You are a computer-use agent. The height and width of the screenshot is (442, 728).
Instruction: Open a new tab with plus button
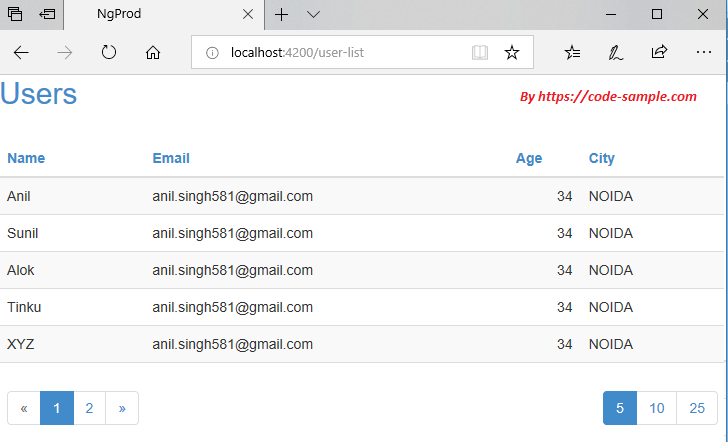pyautogui.click(x=282, y=15)
